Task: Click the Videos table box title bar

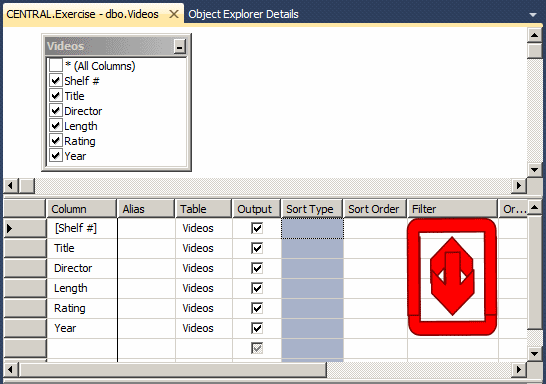Action: click(109, 46)
